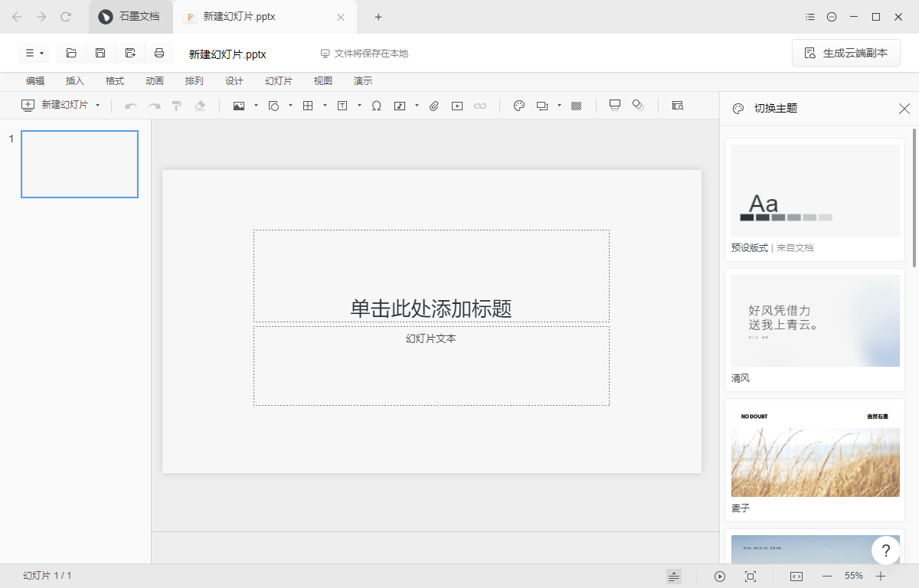The image size is (919, 588).
Task: Insert an image from the toolbar
Action: pos(238,106)
